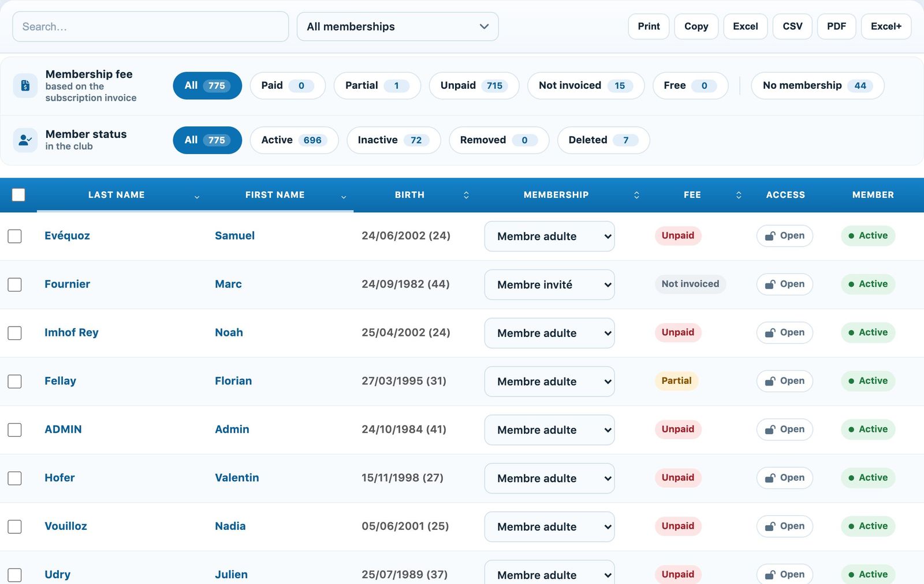This screenshot has width=924, height=584.
Task: Check the row checkbox for Fellay
Action: (15, 381)
